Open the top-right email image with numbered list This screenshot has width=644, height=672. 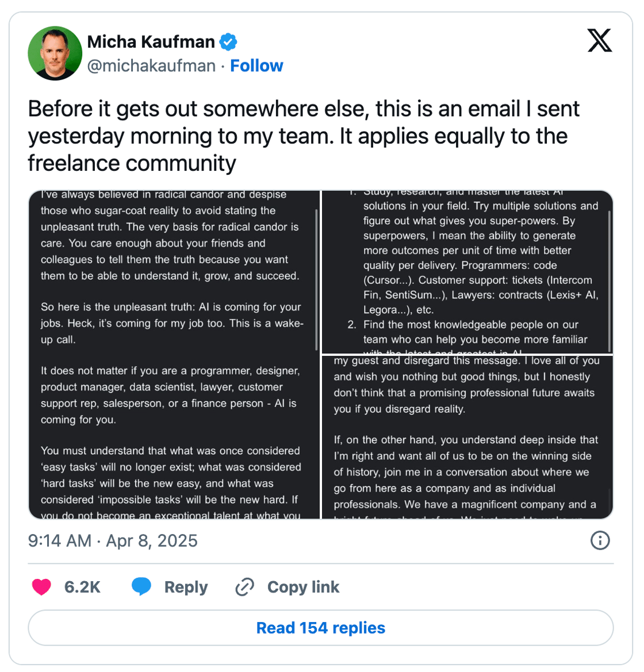coord(467,272)
